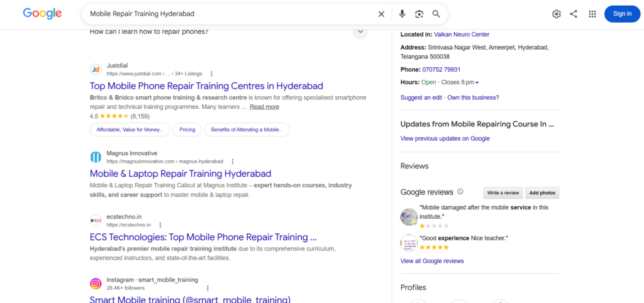Click the info icon beside Google reviews
This screenshot has height=303, width=644.
[460, 192]
